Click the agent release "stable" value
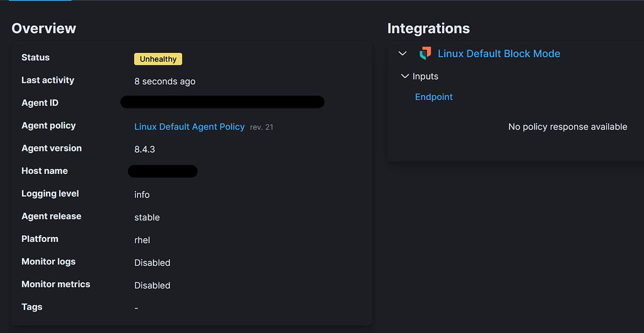 click(147, 217)
